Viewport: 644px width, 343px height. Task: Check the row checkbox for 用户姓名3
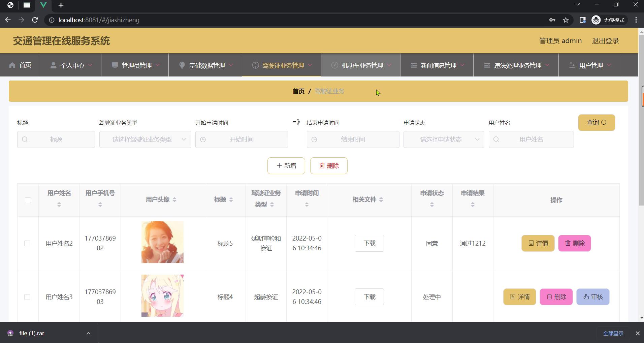(x=27, y=297)
